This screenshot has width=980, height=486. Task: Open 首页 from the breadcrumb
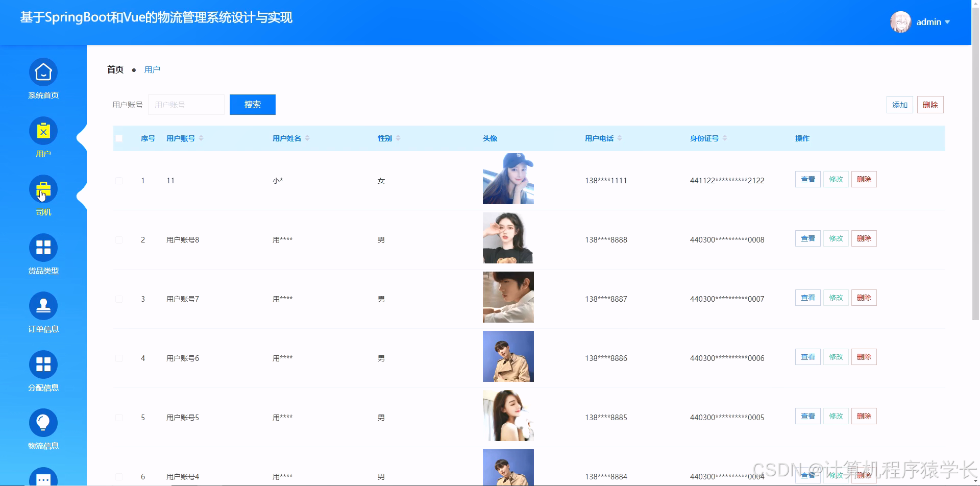(x=114, y=69)
